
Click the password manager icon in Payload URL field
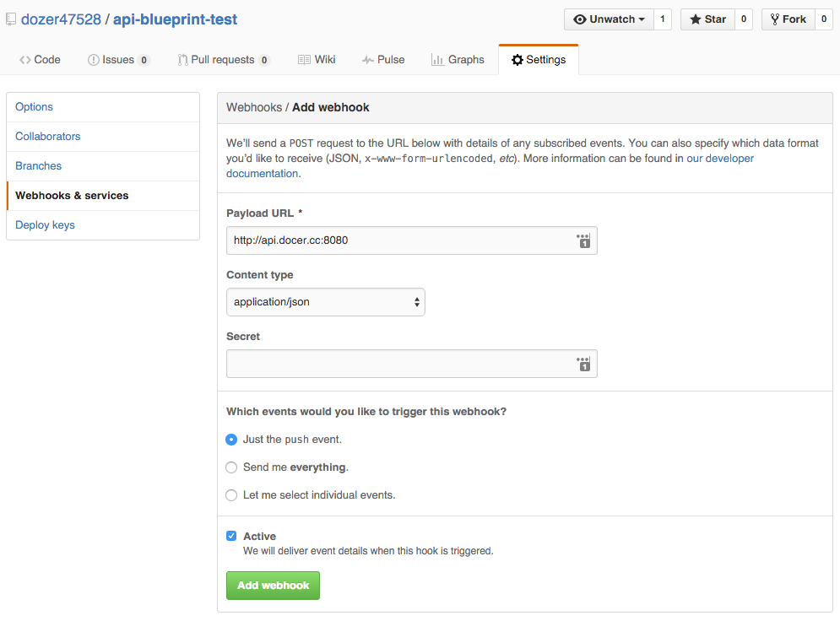pos(583,241)
